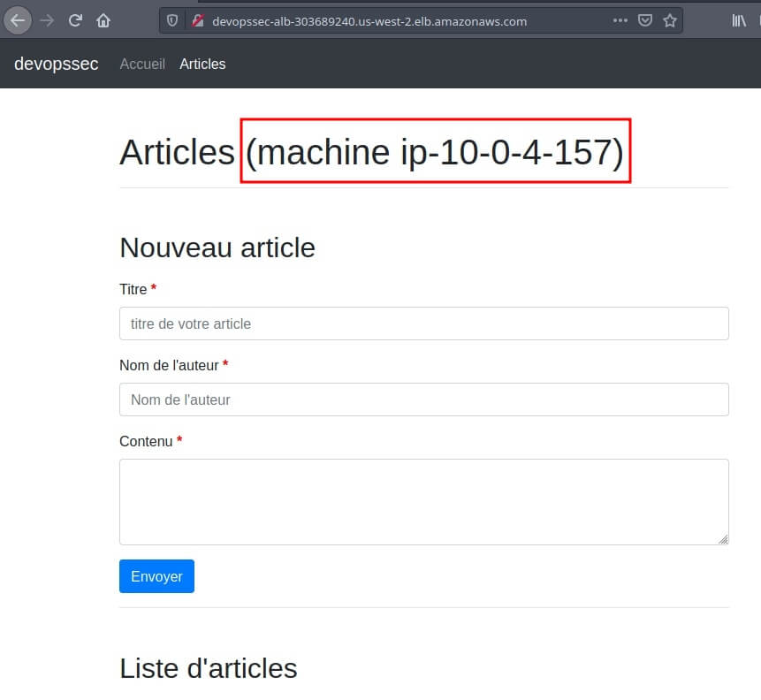Click the URL address bar text
The image size is (761, 700).
[369, 20]
